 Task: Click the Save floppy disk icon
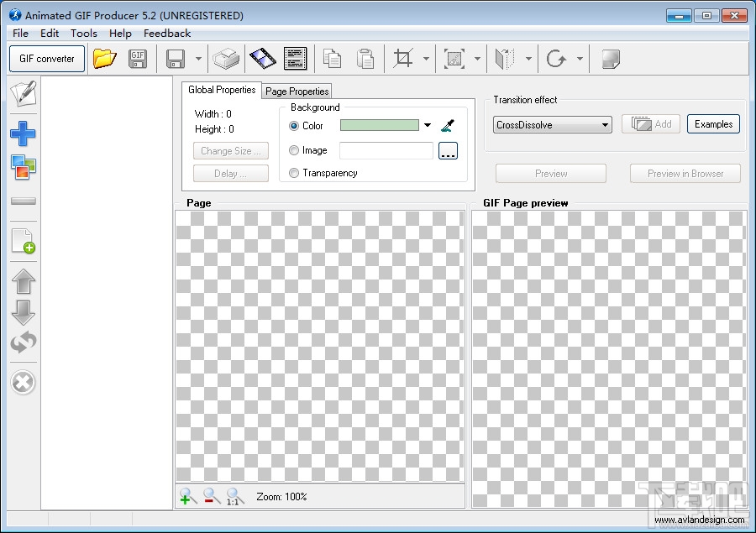tap(176, 59)
